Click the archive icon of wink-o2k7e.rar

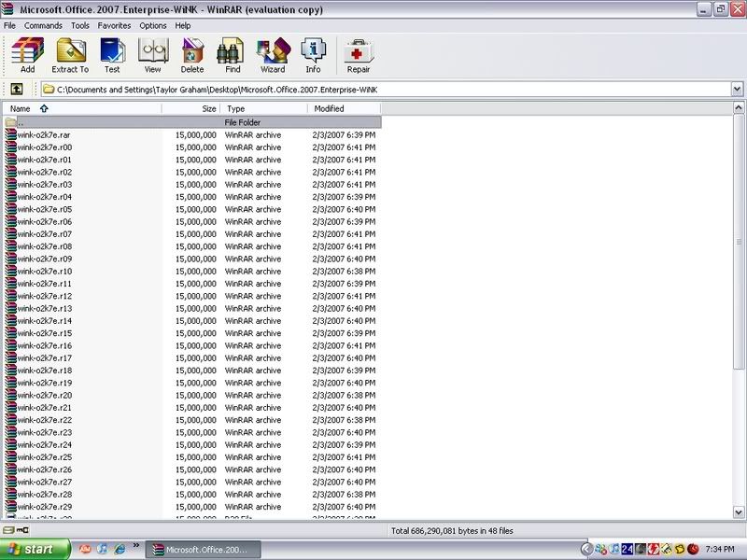pyautogui.click(x=10, y=134)
